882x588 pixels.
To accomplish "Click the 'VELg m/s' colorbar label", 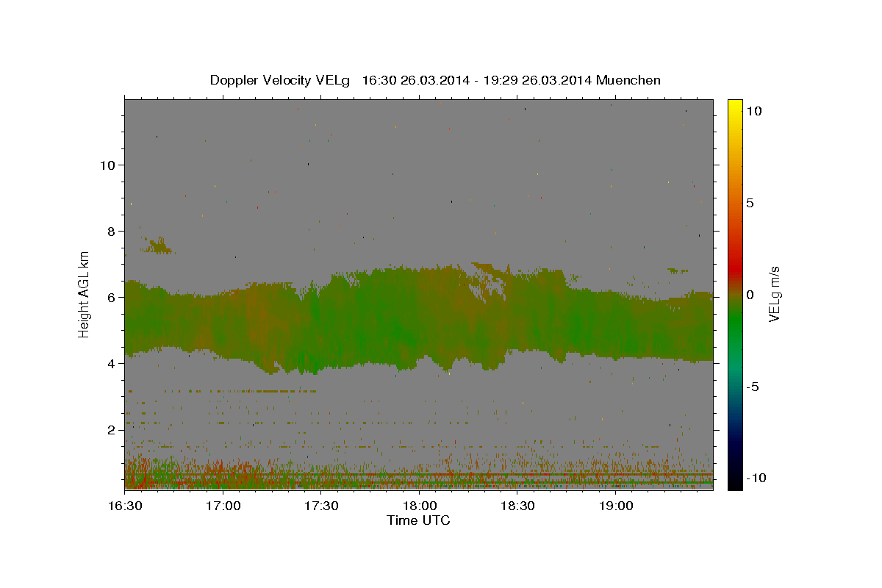I will pyautogui.click(x=774, y=294).
